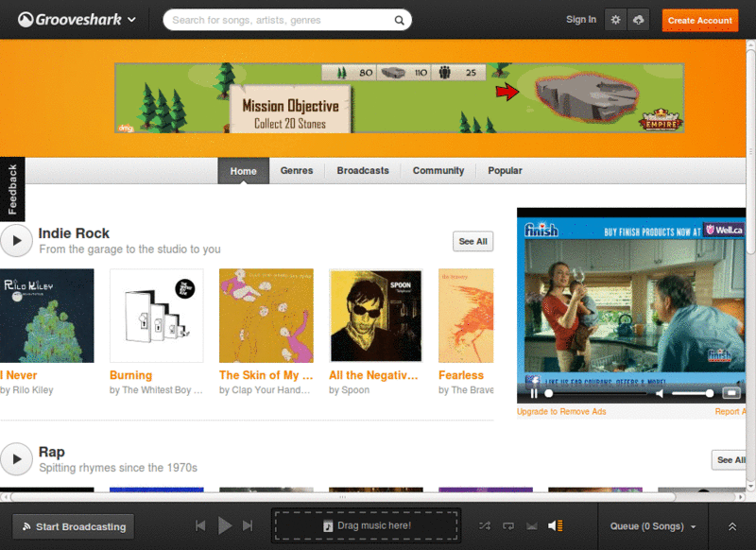The width and height of the screenshot is (756, 550).
Task: Play the Indie Rock station
Action: (16, 240)
